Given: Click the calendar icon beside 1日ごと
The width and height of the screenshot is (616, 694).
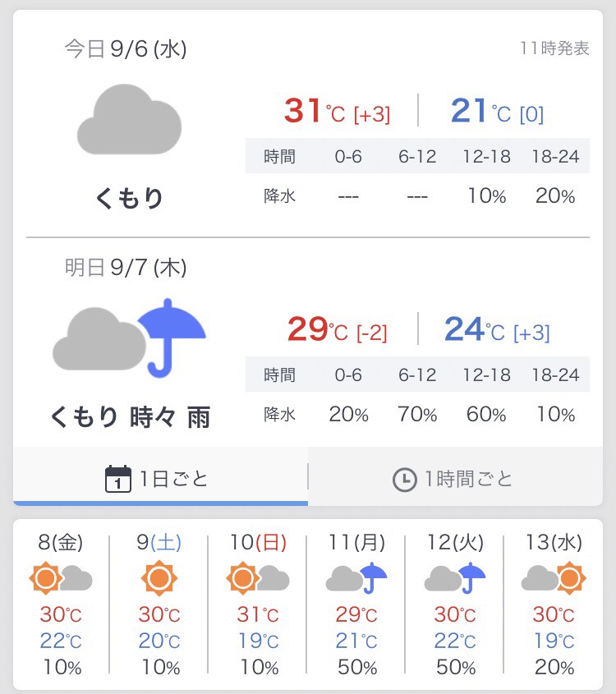Looking at the screenshot, I should (x=118, y=479).
